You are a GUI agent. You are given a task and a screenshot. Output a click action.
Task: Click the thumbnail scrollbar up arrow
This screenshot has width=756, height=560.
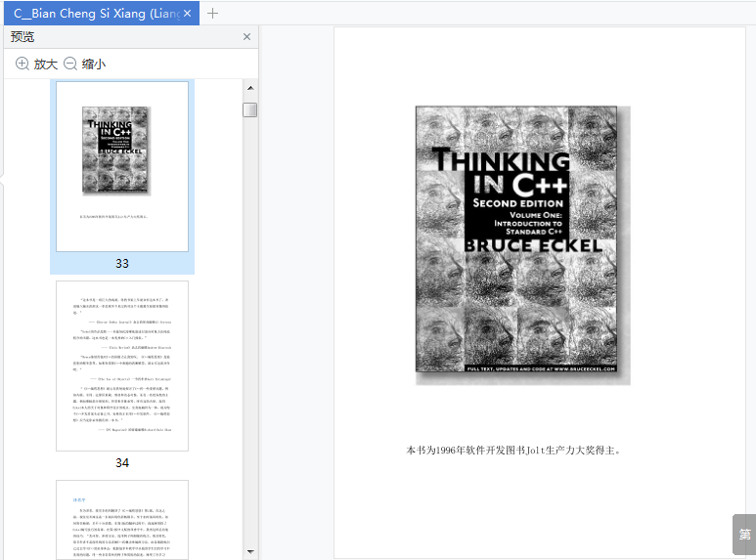pyautogui.click(x=250, y=88)
